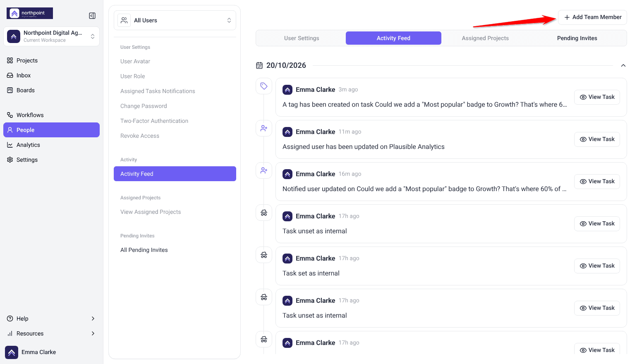Viewport: 637px width, 364px height.
Task: Collapse the 20/10/2026 activity group
Action: point(623,65)
